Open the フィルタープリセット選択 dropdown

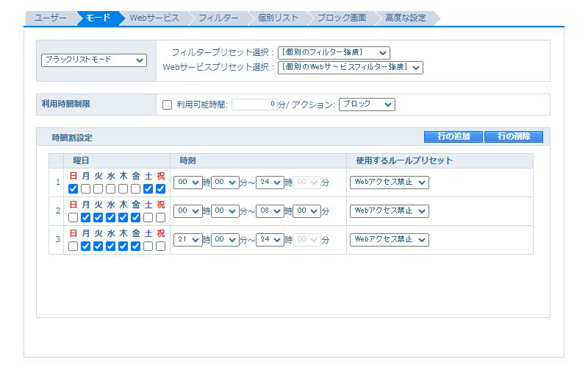pyautogui.click(x=334, y=53)
